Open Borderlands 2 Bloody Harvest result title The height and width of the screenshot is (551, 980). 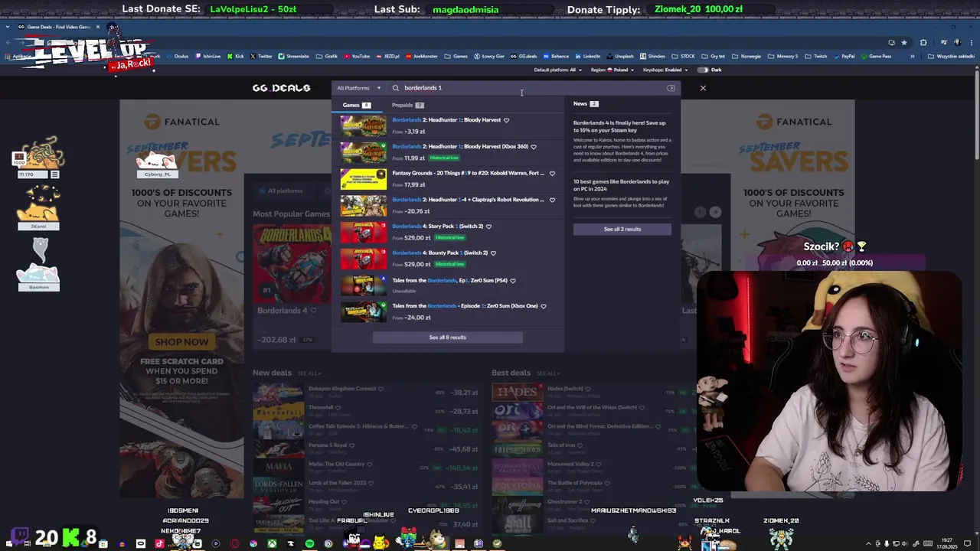coord(446,120)
